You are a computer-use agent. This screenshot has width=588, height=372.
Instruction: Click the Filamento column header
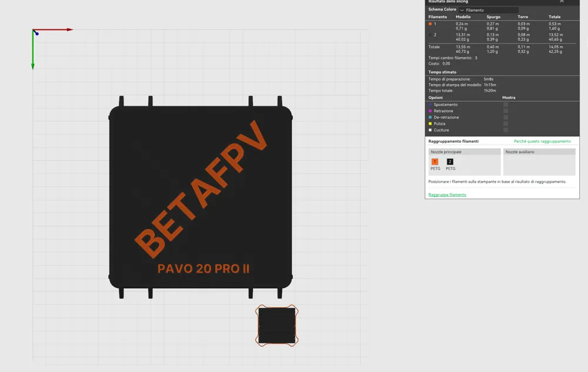(437, 17)
